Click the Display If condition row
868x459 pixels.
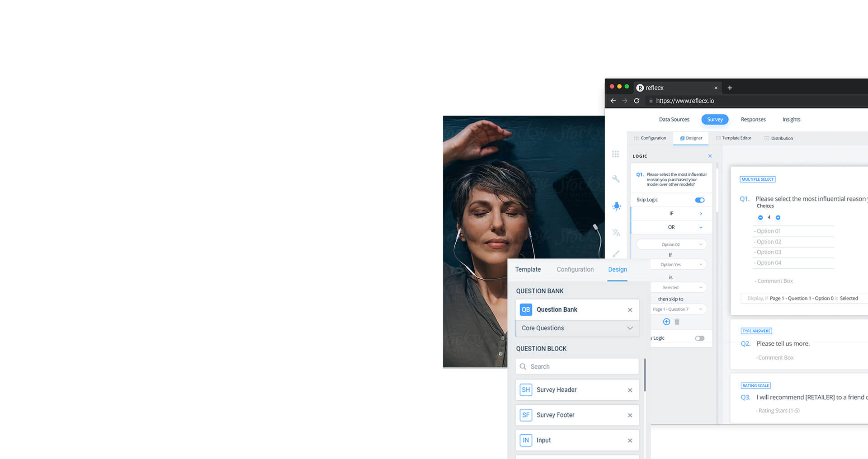tap(804, 299)
